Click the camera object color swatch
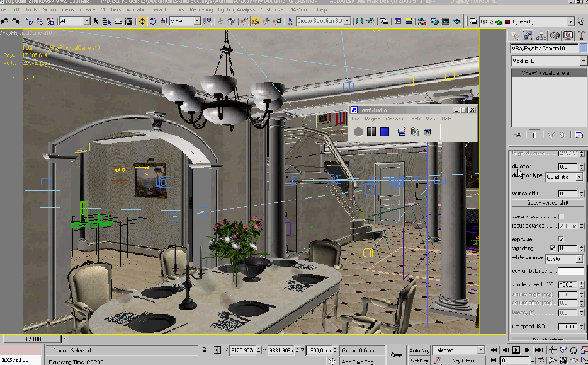The height and width of the screenshot is (365, 588). pyautogui.click(x=584, y=48)
